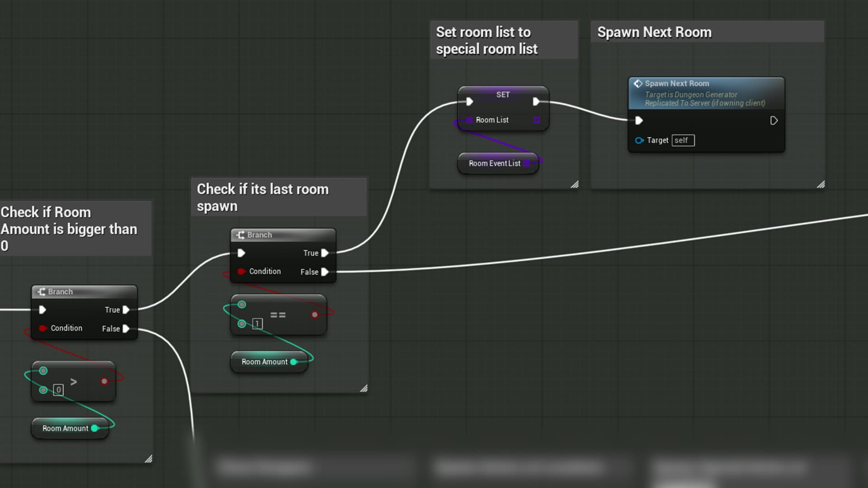Select Branch node header in Room Amount comment

pyautogui.click(x=84, y=292)
